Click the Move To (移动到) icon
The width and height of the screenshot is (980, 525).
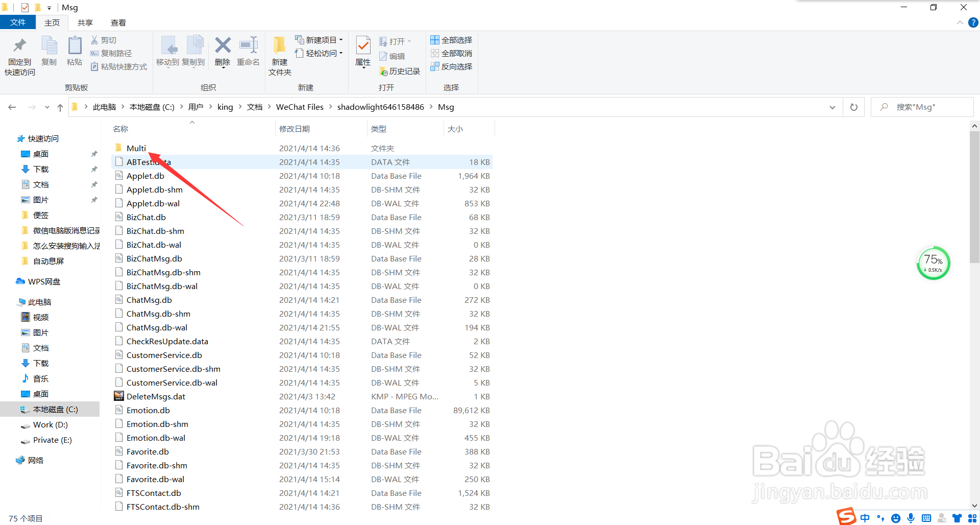tap(168, 45)
